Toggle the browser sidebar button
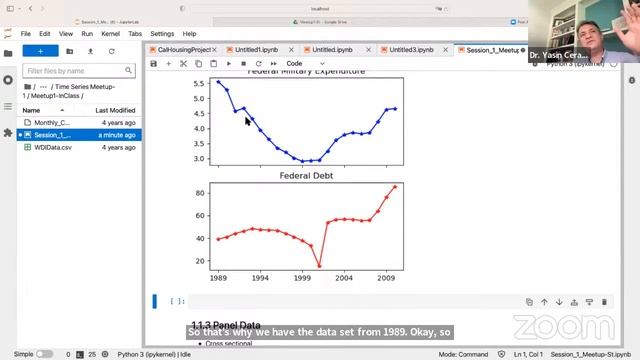The height and width of the screenshot is (360, 640). (10, 8)
